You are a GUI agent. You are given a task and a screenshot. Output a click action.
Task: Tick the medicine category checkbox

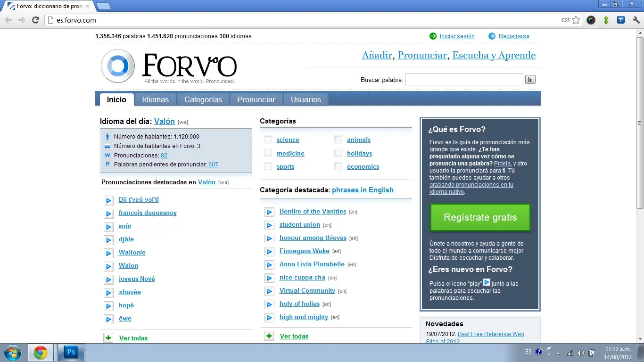[268, 153]
